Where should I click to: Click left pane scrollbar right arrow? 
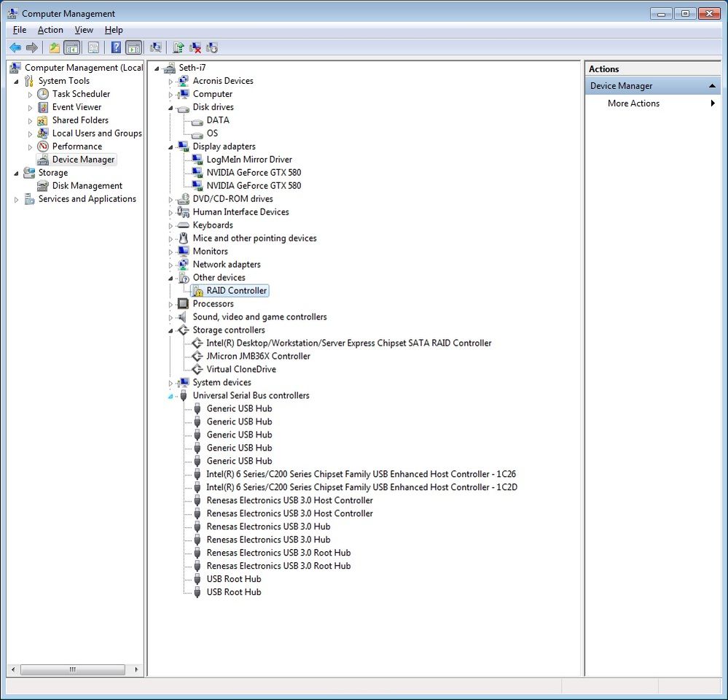136,669
